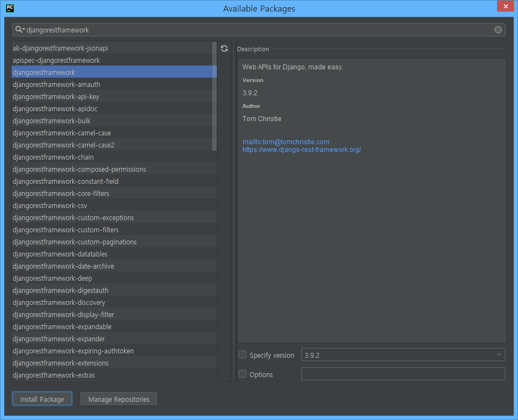This screenshot has width=518, height=420.
Task: Click the package list vertical scrollbar
Action: pyautogui.click(x=214, y=96)
